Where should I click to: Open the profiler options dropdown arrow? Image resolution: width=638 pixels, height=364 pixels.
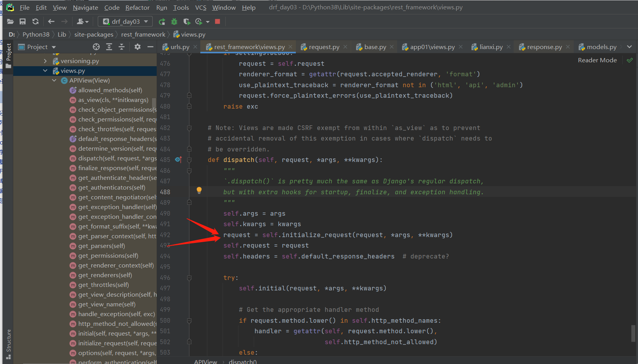point(208,22)
